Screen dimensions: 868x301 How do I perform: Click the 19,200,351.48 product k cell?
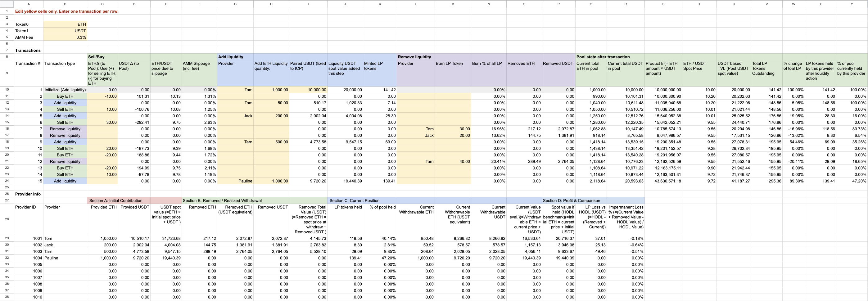coord(663,142)
